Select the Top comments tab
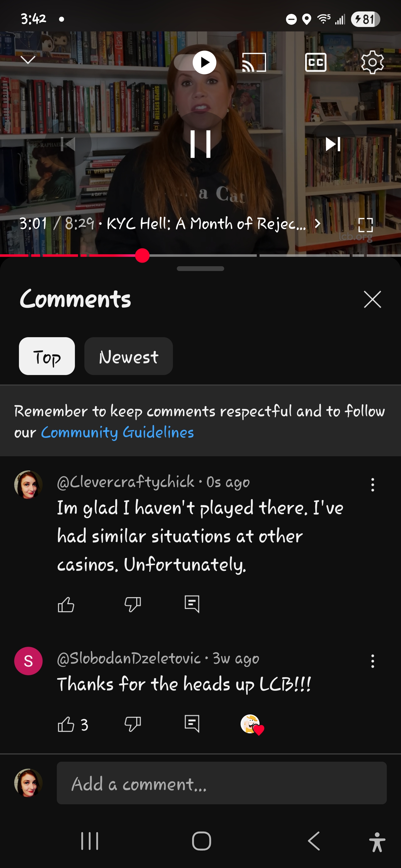Viewport: 401px width, 868px height. [x=47, y=356]
